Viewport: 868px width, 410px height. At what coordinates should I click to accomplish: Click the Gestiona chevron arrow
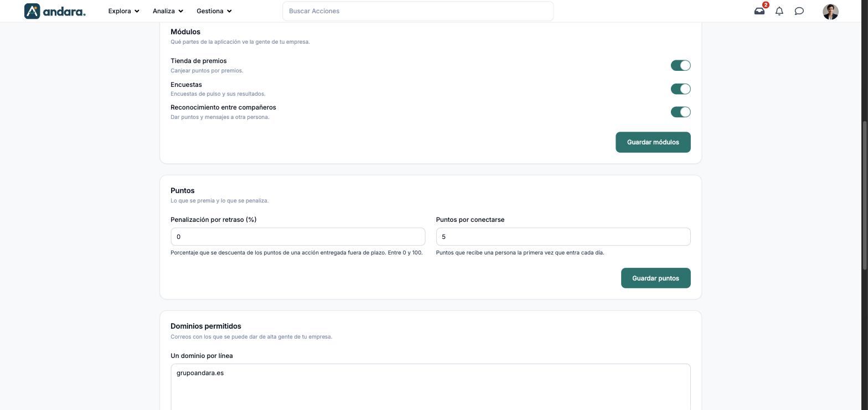[x=229, y=11]
